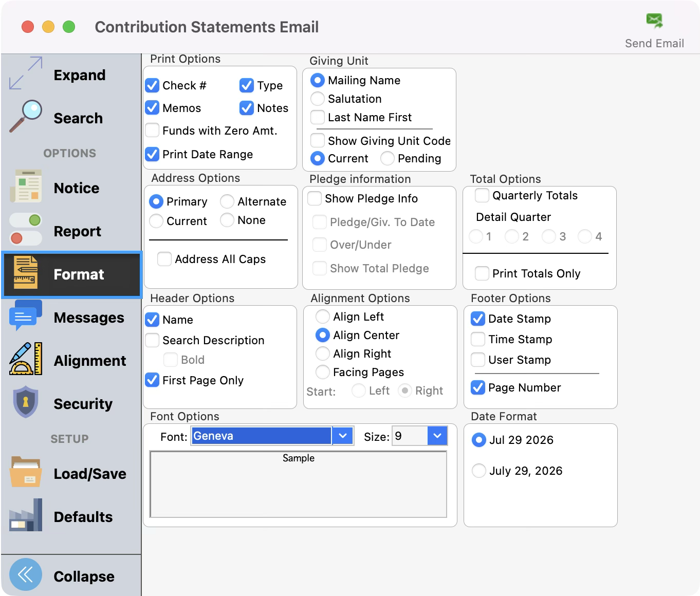Click the Search magnifying glass icon
The width and height of the screenshot is (700, 596).
(x=26, y=116)
